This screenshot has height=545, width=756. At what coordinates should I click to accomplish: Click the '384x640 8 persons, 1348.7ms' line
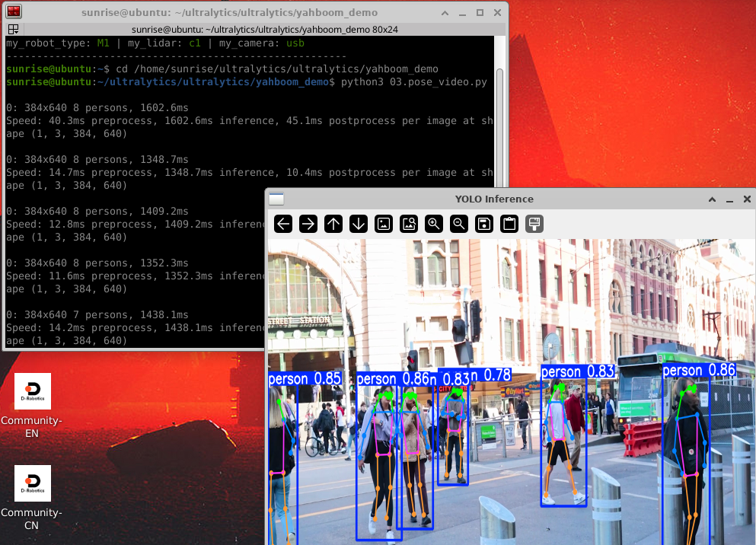pos(97,160)
